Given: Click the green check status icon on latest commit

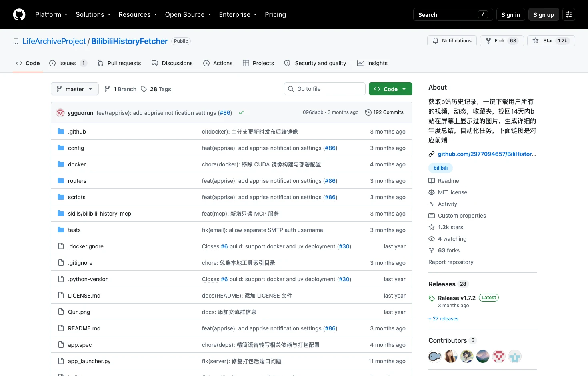Looking at the screenshot, I should click(241, 112).
